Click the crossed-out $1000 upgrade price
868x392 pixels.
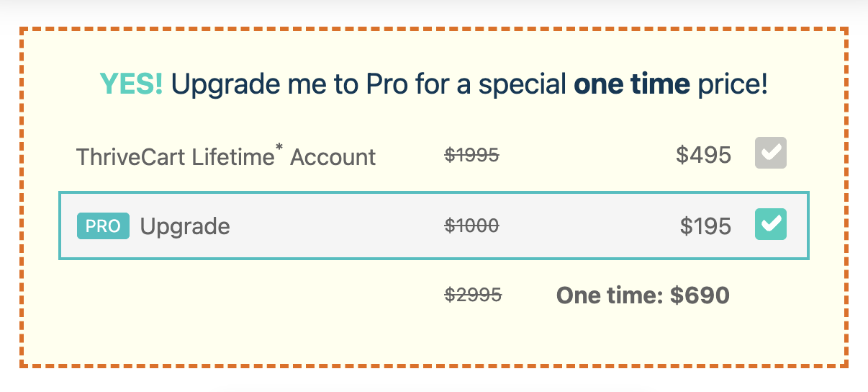(471, 226)
